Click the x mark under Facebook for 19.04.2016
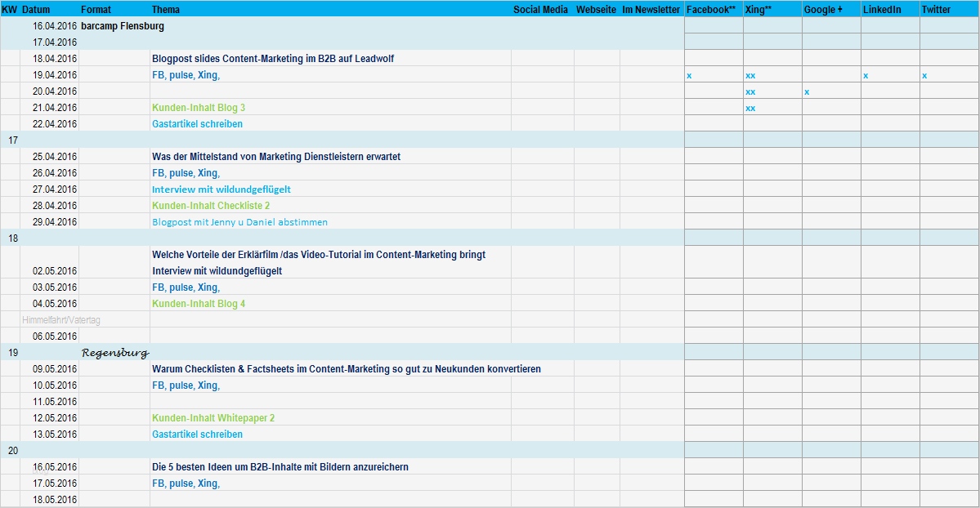 (689, 76)
